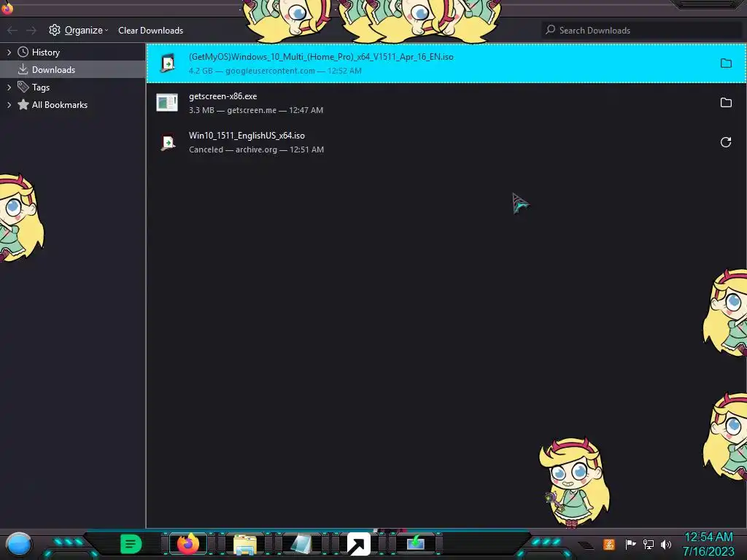747x560 pixels.
Task: Click the Win10_1511_EnglishUS_x64.iso file icon
Action: pyautogui.click(x=167, y=142)
